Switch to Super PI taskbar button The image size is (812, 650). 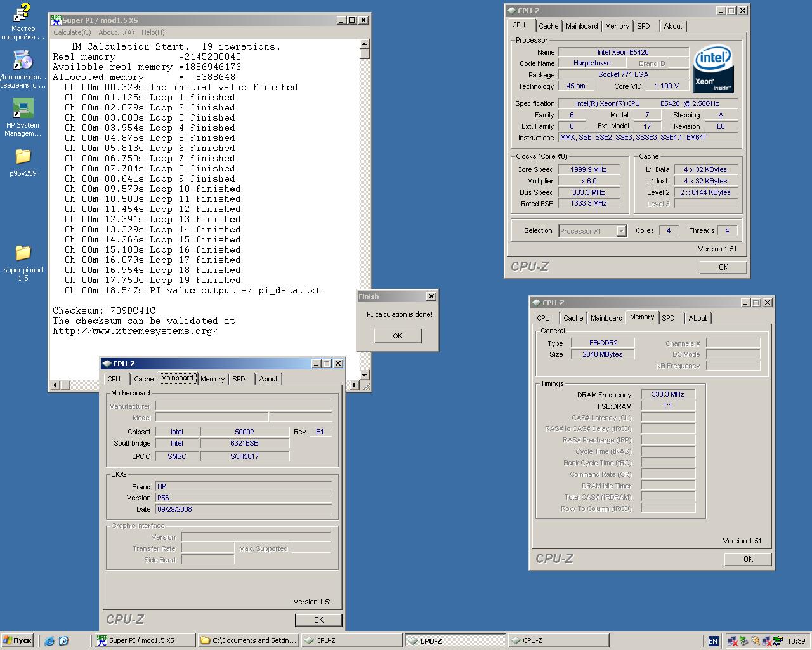(x=145, y=641)
